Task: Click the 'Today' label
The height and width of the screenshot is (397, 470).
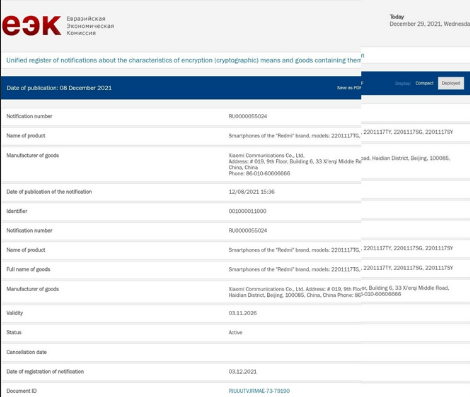Action: click(x=397, y=17)
